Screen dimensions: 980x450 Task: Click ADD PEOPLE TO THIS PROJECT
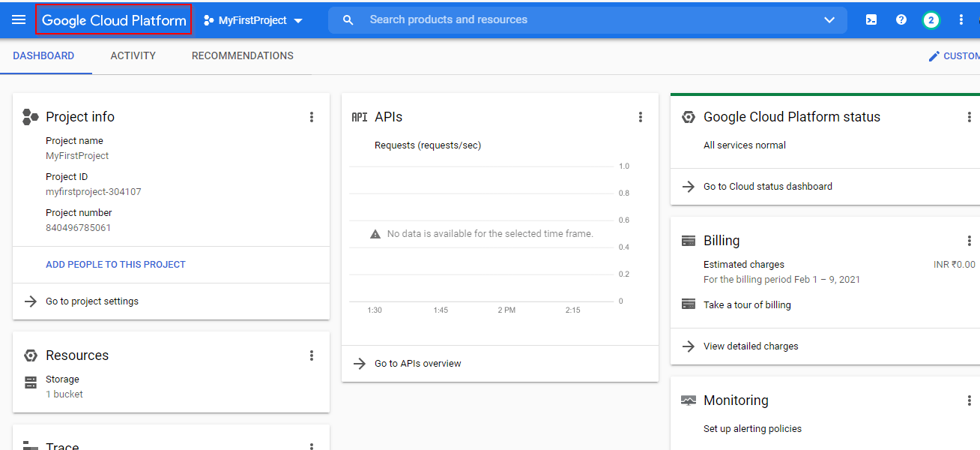115,264
